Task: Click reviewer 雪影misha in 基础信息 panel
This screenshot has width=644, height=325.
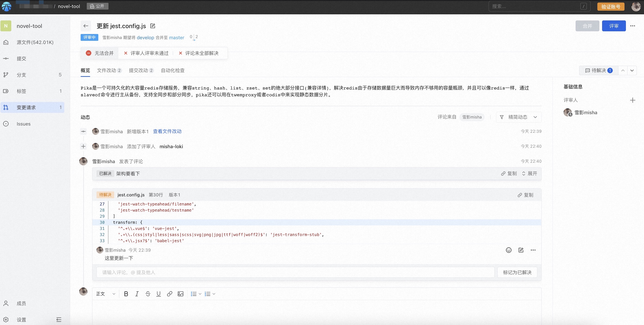Action: (580, 112)
